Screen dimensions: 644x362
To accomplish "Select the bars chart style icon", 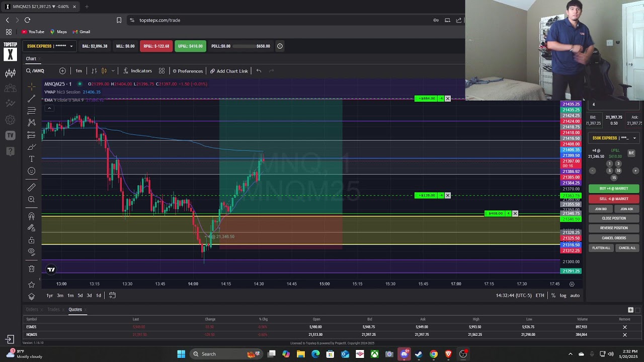I will point(94,71).
